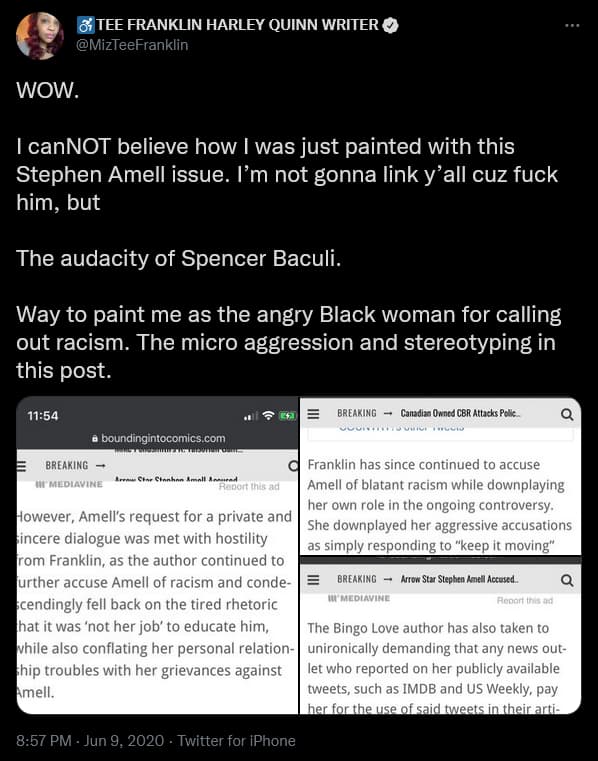Open the bottom-right screenshot about Bingo Love author
This screenshot has width=598, height=761.
tap(440, 635)
